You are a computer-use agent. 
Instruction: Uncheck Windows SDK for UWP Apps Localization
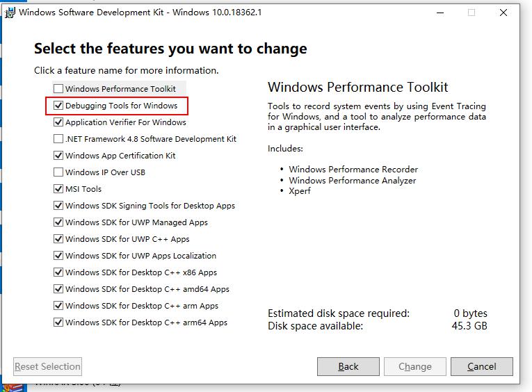pyautogui.click(x=58, y=255)
